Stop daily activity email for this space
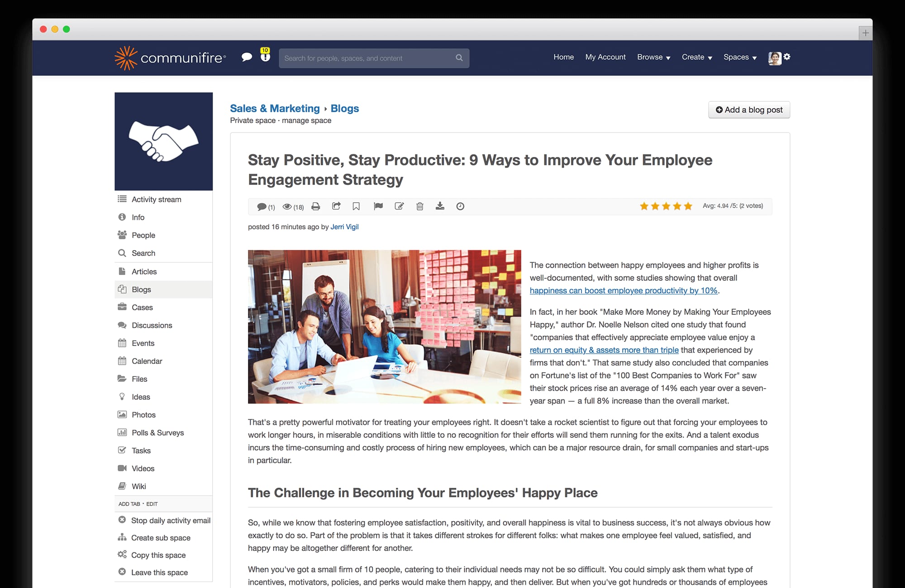905x588 pixels. click(x=171, y=520)
